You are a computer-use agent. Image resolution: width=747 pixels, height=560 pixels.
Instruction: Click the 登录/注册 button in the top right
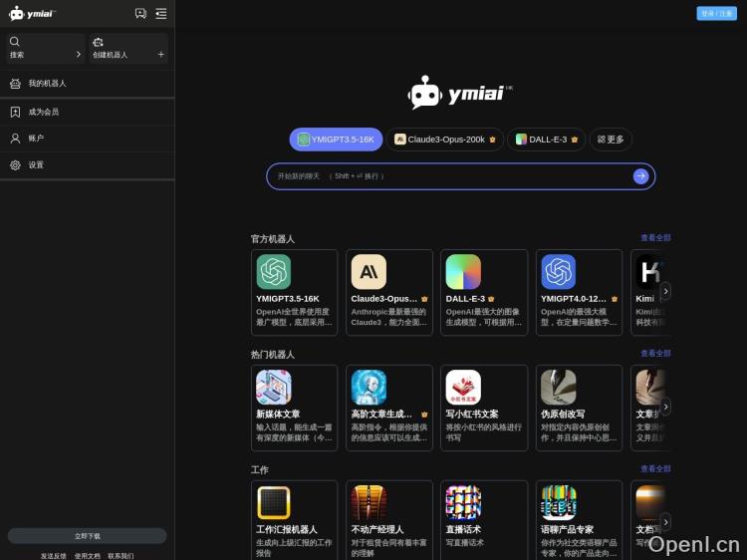[716, 13]
